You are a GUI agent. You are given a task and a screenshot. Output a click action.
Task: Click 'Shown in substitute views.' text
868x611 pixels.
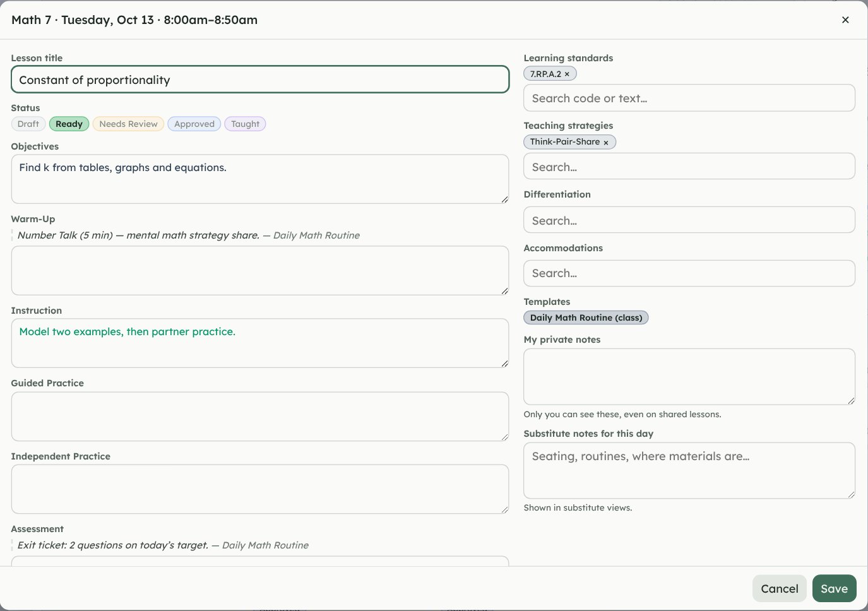coord(578,508)
